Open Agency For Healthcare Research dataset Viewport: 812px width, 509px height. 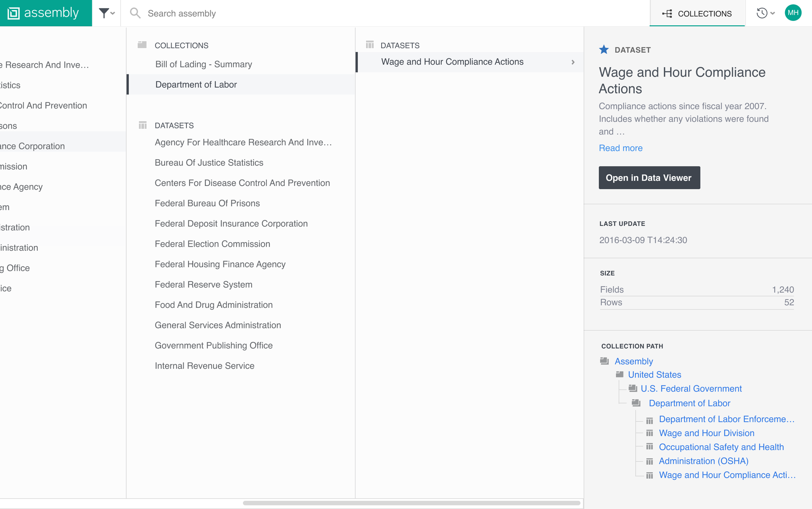(243, 142)
